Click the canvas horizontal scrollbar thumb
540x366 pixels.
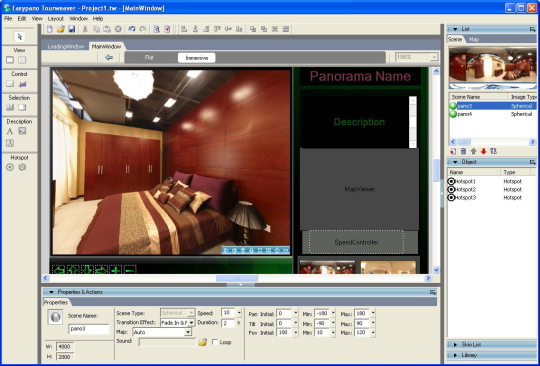(x=237, y=278)
